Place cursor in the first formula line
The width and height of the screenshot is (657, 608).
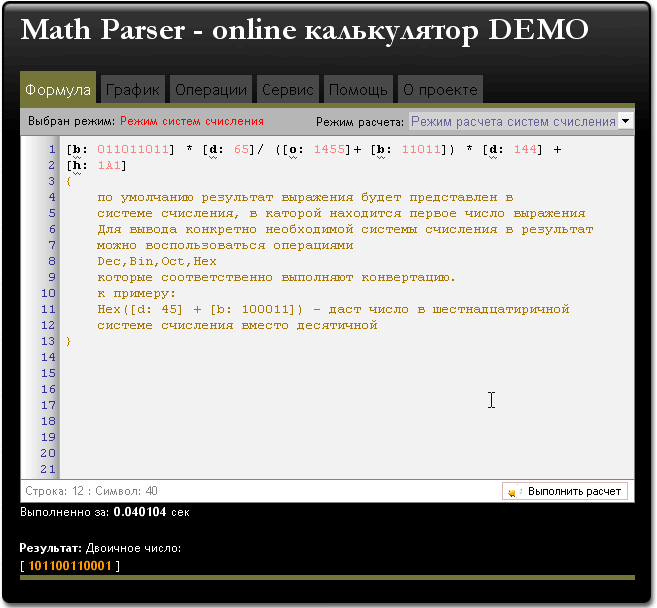[x=300, y=149]
